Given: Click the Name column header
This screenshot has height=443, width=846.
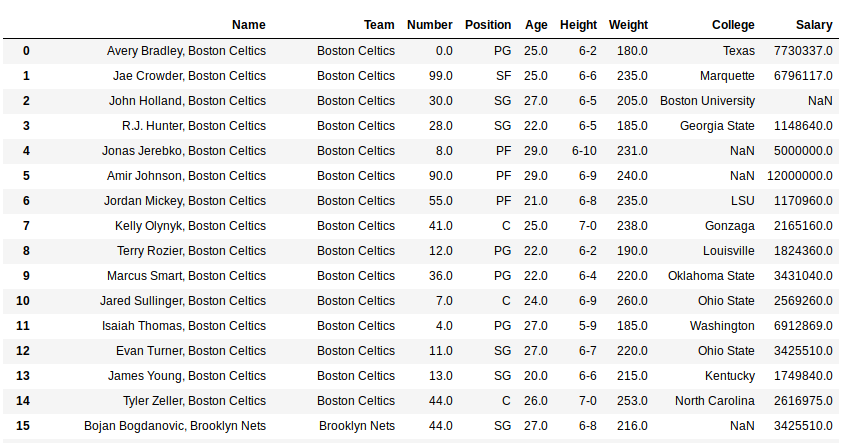Looking at the screenshot, I should [248, 25].
